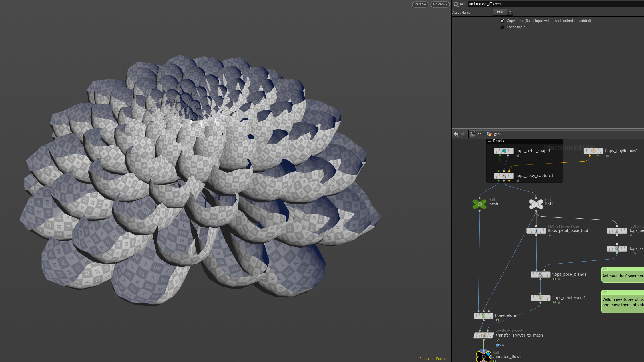This screenshot has width=644, height=362.
Task: Collapse the Petals network box
Action: (x=490, y=141)
